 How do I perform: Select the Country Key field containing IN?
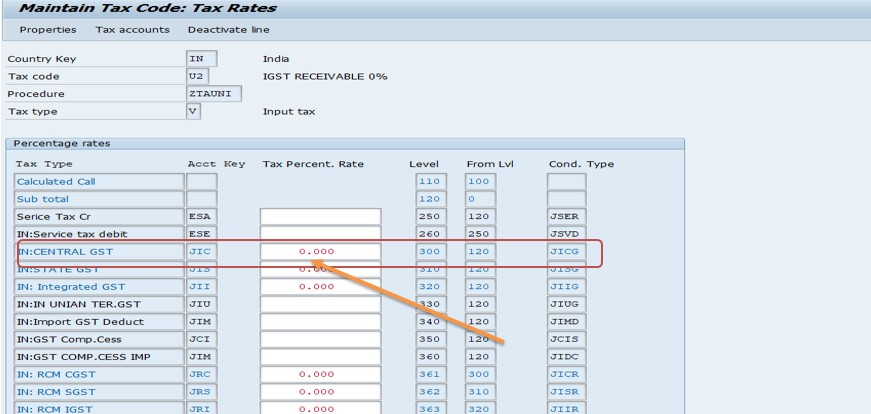tap(201, 59)
